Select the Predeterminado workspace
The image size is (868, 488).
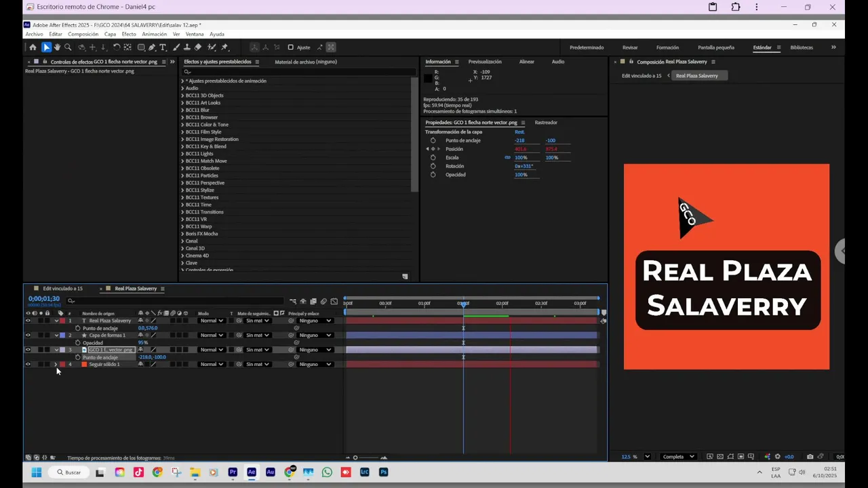click(587, 47)
